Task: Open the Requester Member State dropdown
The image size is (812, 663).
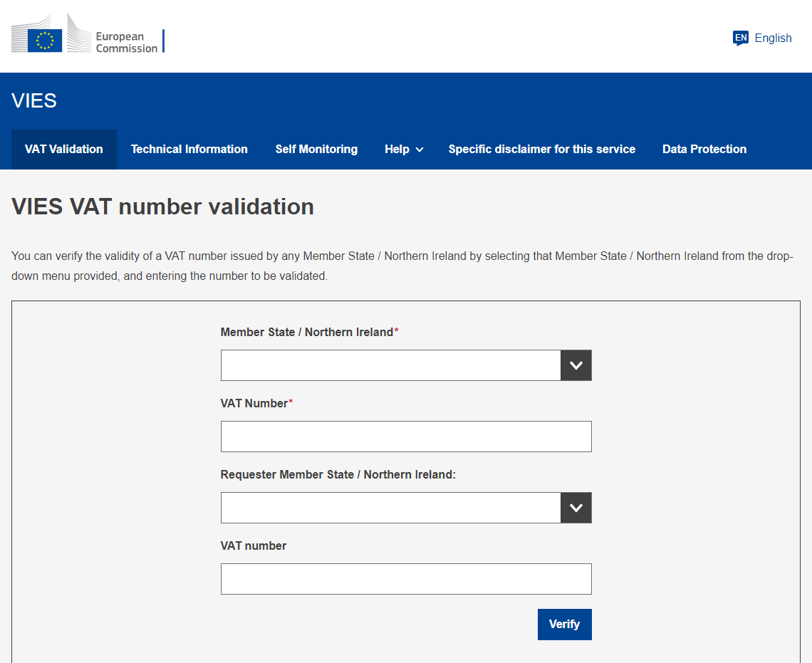Action: coord(390,508)
